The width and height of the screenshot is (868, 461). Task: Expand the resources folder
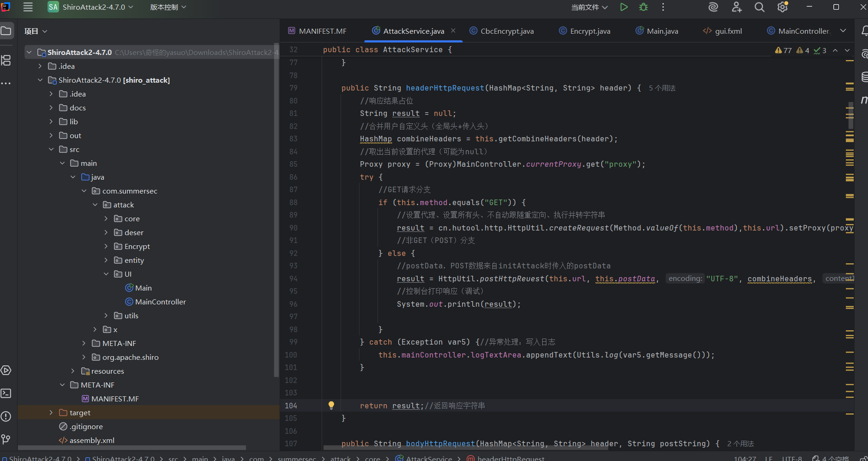(x=73, y=371)
